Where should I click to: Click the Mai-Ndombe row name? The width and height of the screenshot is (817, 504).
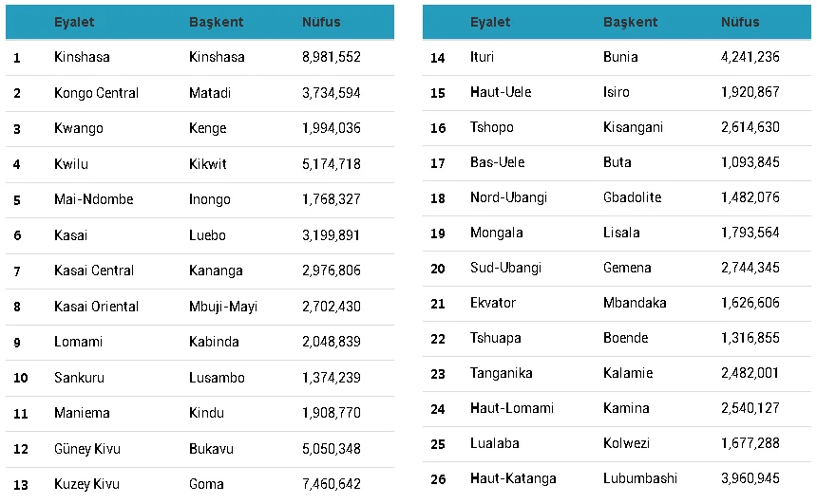coord(93,199)
